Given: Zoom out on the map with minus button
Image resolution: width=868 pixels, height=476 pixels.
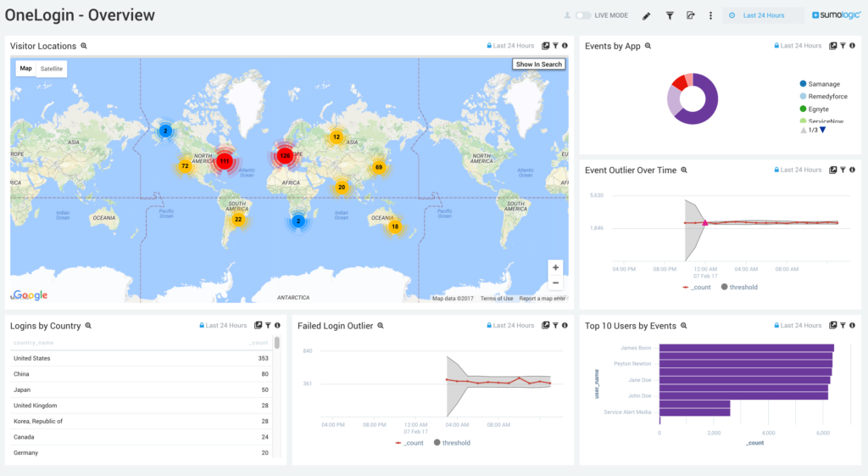Looking at the screenshot, I should (x=555, y=283).
